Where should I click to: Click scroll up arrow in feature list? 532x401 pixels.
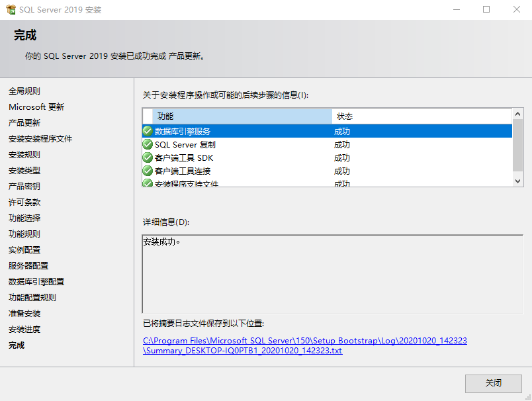tap(517, 114)
